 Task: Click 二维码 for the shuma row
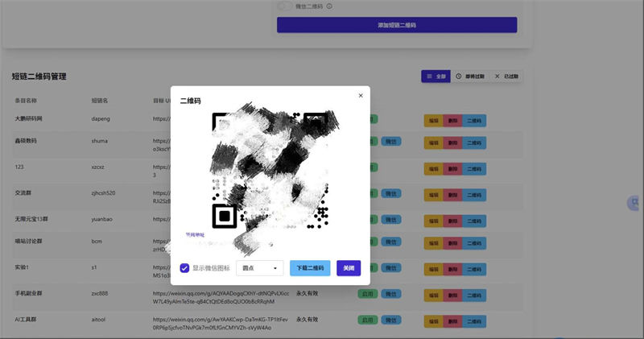pyautogui.click(x=474, y=143)
